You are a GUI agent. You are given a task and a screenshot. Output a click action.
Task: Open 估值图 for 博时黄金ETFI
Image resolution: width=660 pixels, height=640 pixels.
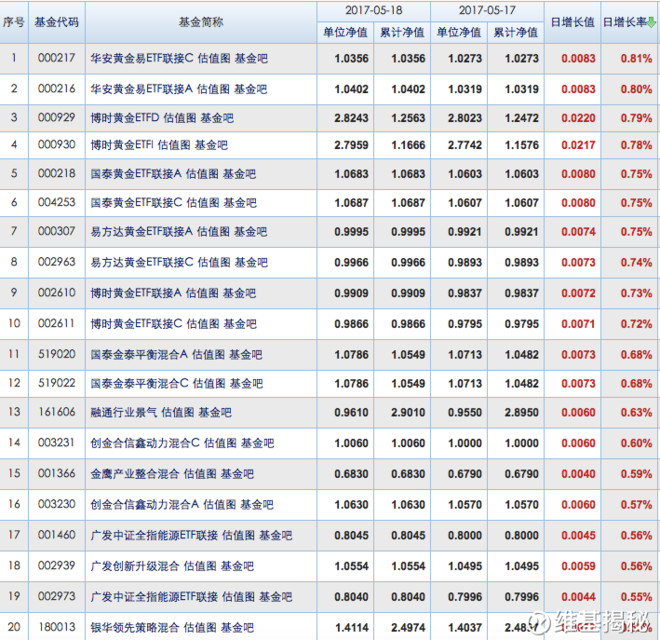click(x=174, y=145)
